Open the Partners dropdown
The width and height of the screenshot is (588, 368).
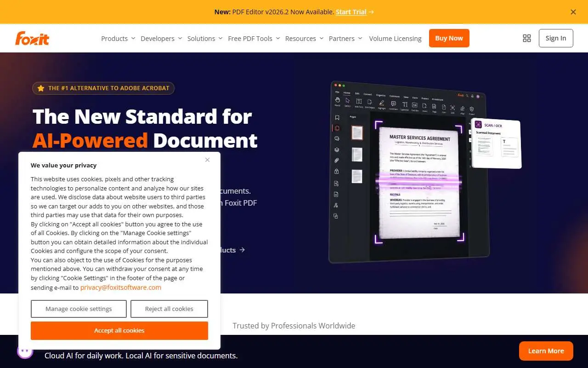point(345,39)
